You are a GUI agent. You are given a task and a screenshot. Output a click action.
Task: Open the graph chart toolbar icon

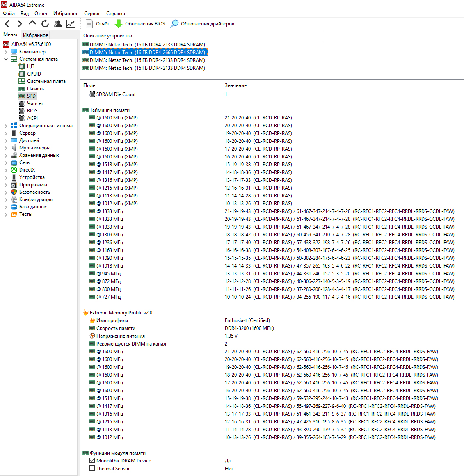[71, 24]
